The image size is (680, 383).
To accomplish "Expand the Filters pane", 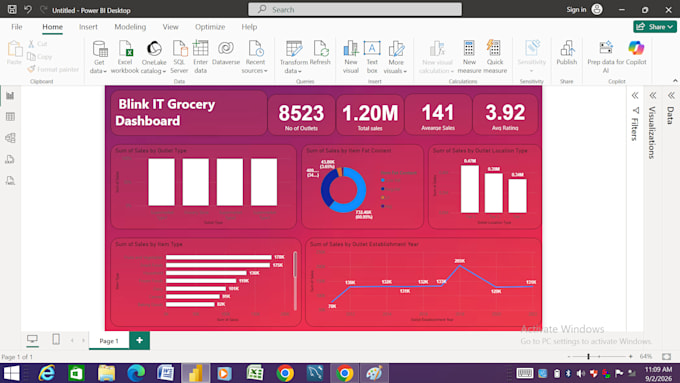I will (x=635, y=95).
